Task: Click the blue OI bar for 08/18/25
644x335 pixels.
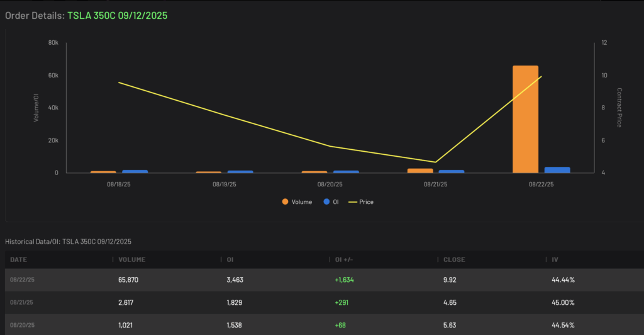Action: tap(135, 171)
